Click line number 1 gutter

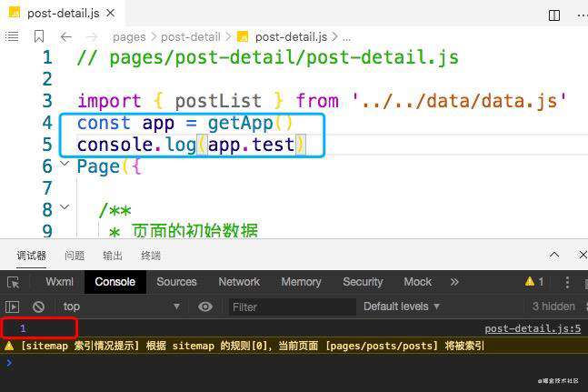point(47,57)
